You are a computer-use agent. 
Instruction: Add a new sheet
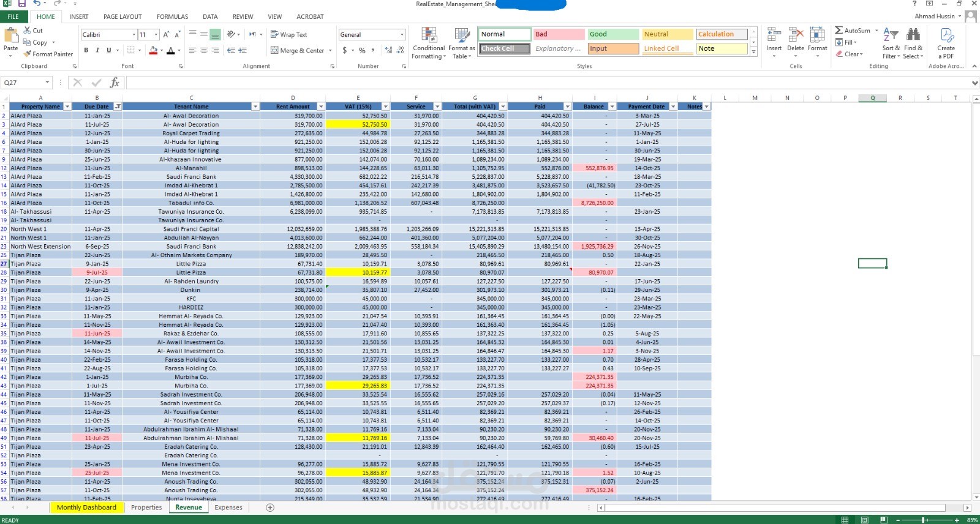(x=270, y=507)
